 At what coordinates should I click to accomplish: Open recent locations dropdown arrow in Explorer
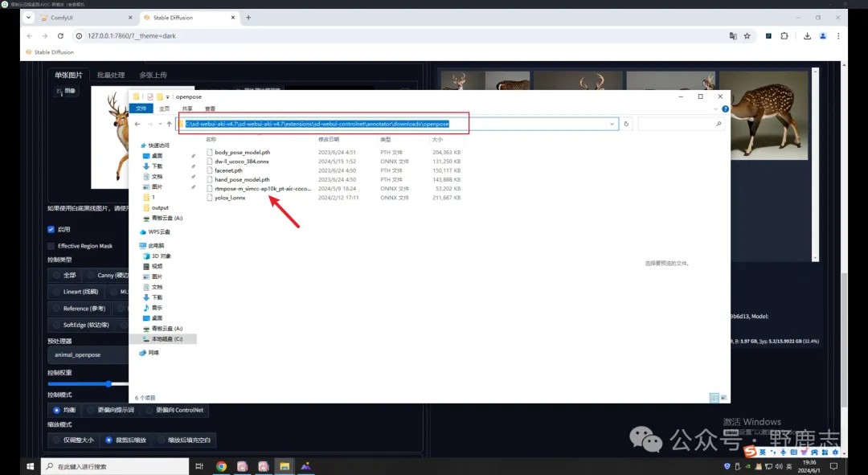(160, 124)
